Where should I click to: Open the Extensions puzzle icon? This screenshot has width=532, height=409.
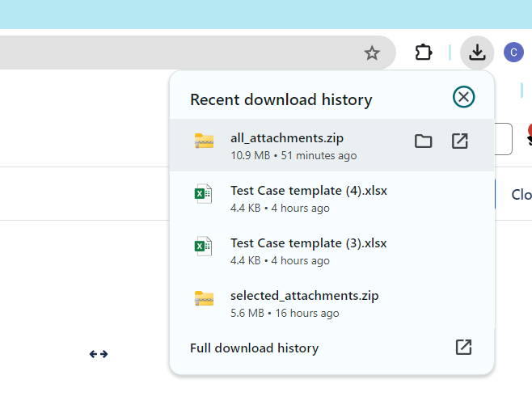click(x=423, y=53)
